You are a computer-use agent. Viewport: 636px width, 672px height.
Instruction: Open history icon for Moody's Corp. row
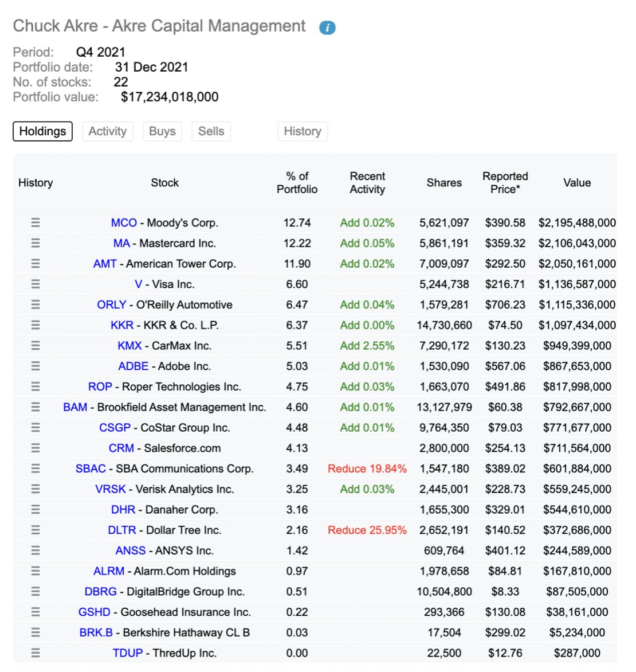(36, 222)
